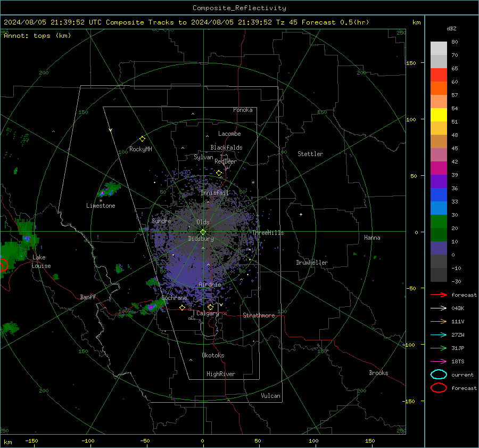Click the Innisfail label
This screenshot has height=448, width=479.
[214, 193]
